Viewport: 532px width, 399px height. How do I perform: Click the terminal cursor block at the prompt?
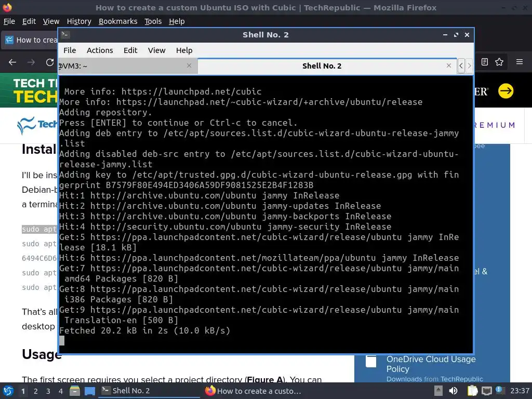click(x=62, y=341)
